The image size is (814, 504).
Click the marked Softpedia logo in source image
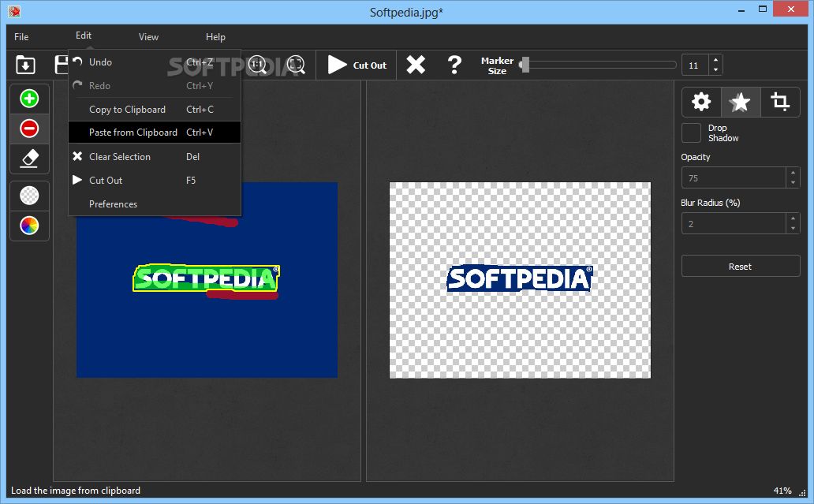tap(206, 278)
